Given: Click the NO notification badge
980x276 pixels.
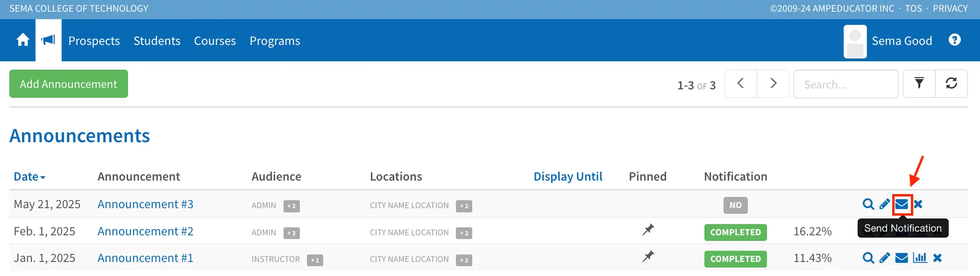Looking at the screenshot, I should point(736,205).
